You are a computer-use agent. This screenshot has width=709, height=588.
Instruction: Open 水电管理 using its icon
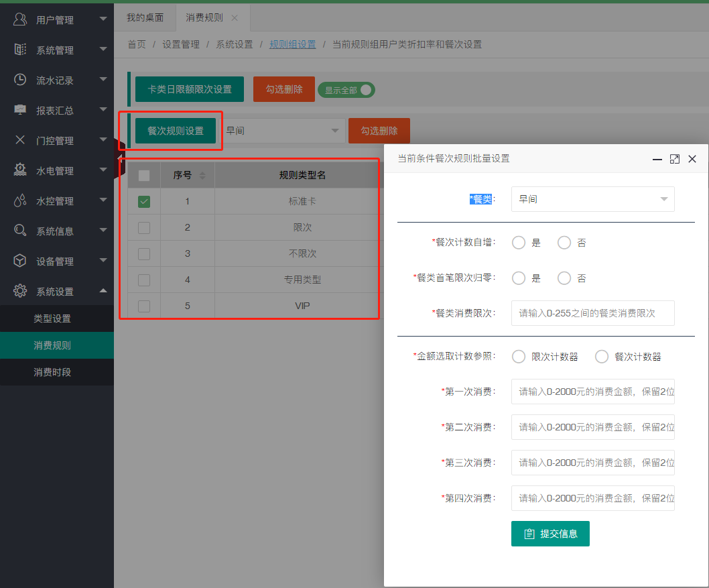point(19,170)
